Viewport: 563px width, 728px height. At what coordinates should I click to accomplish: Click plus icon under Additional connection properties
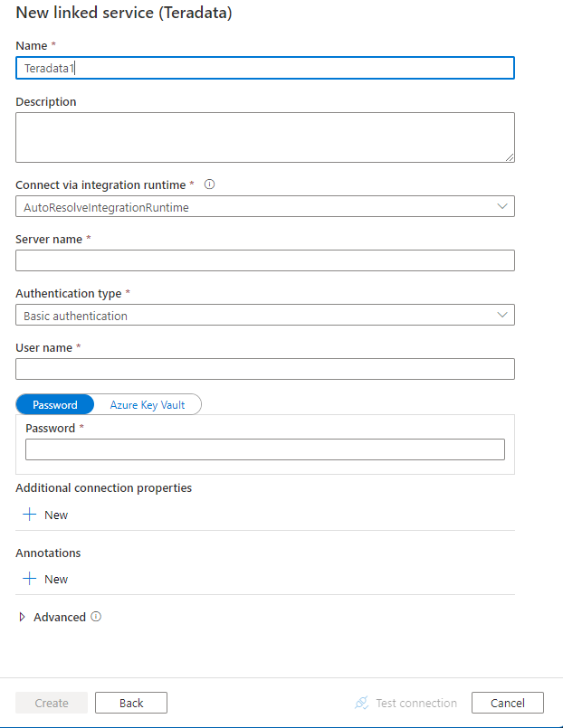click(x=29, y=515)
